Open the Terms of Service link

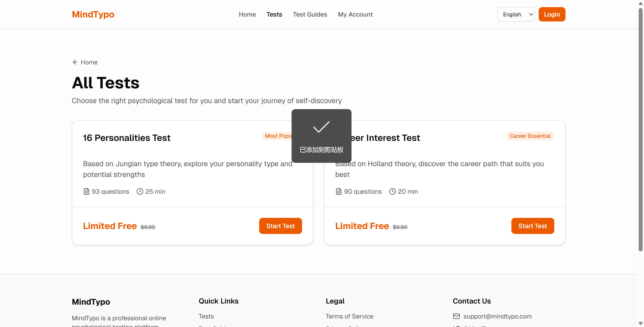click(349, 316)
